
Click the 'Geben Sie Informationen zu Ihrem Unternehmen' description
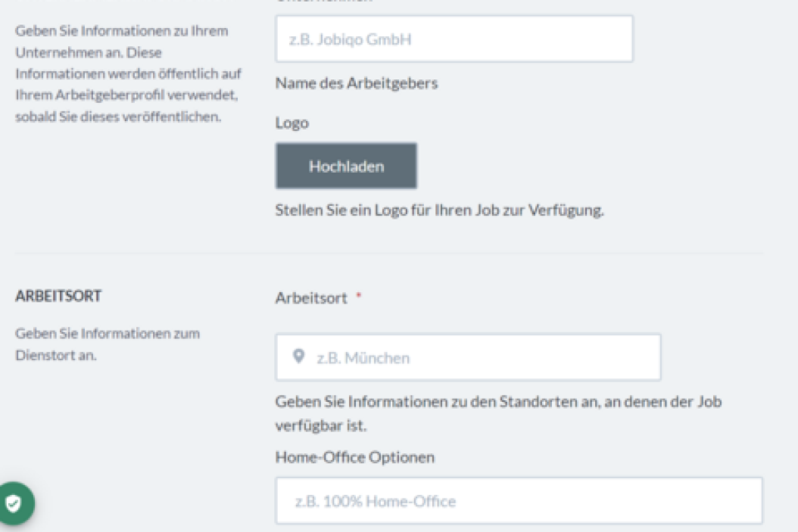[x=128, y=73]
